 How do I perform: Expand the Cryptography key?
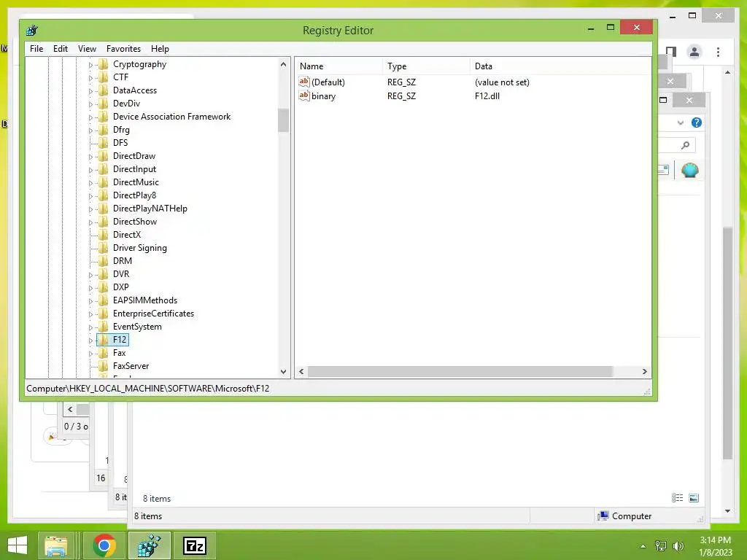click(90, 65)
